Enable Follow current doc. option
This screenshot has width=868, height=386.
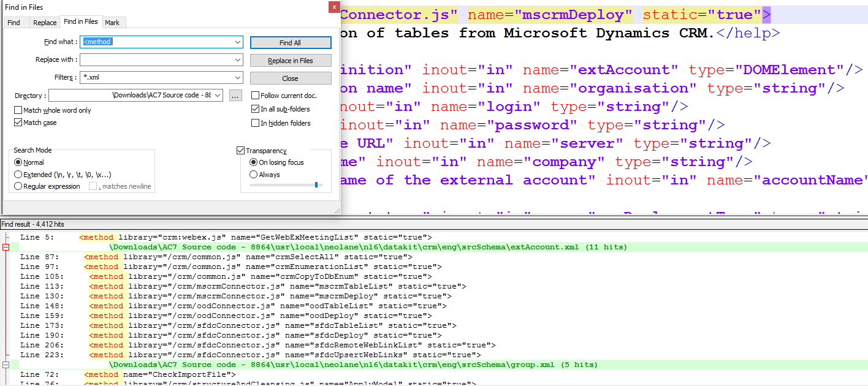[256, 96]
